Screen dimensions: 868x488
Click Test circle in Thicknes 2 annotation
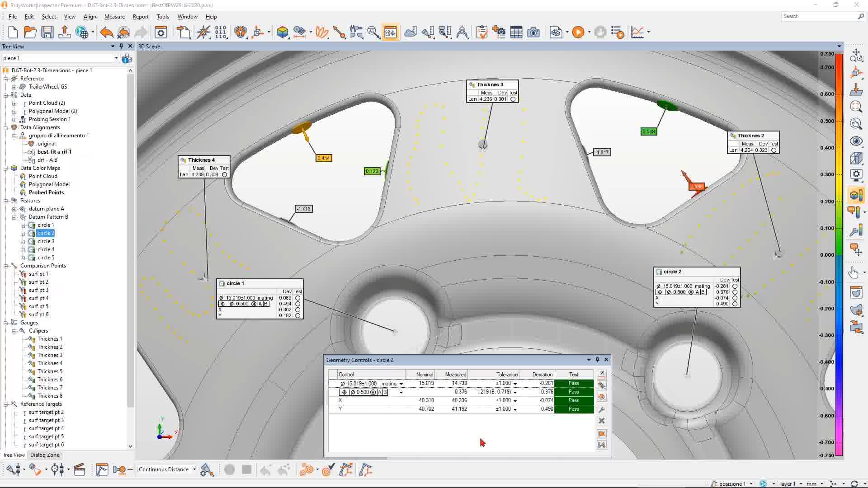774,150
